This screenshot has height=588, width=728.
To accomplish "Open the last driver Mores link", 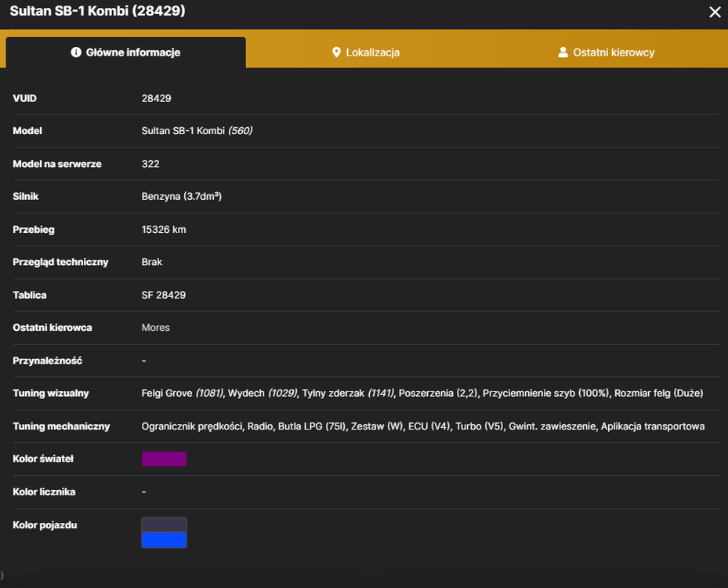I will point(155,328).
